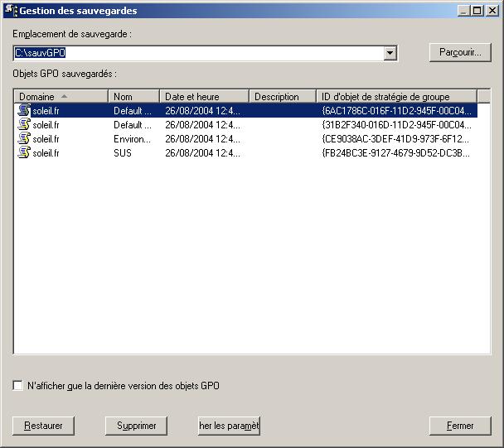Click the GPO scroll icon in first row
Screen dimensions: 504x448
pos(24,110)
